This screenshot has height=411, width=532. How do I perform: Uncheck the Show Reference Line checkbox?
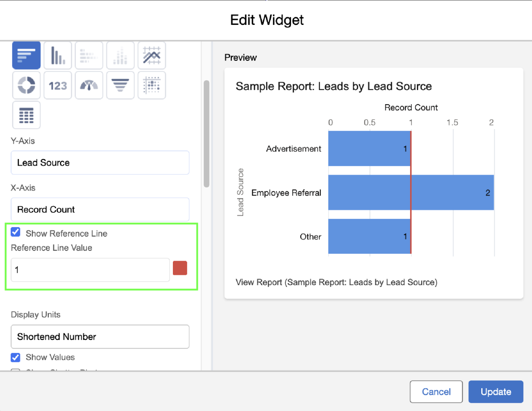tap(15, 232)
